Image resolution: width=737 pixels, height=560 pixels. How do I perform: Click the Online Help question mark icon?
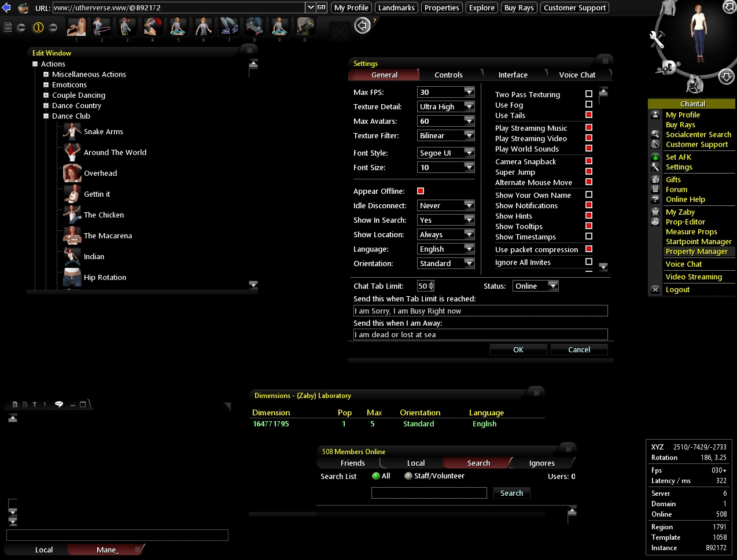pyautogui.click(x=655, y=199)
